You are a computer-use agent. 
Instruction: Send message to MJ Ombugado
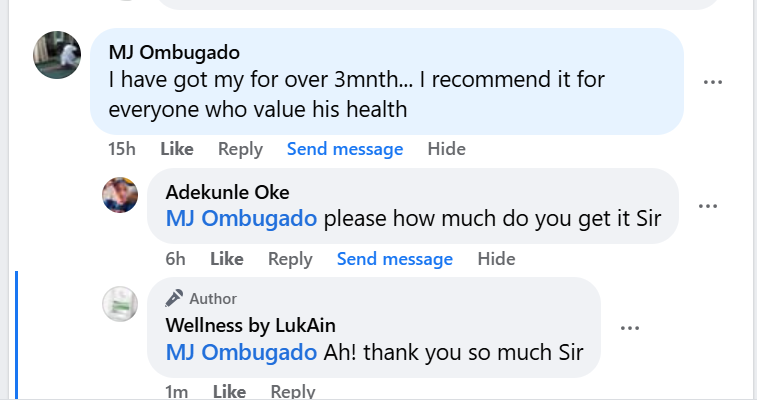pos(345,149)
